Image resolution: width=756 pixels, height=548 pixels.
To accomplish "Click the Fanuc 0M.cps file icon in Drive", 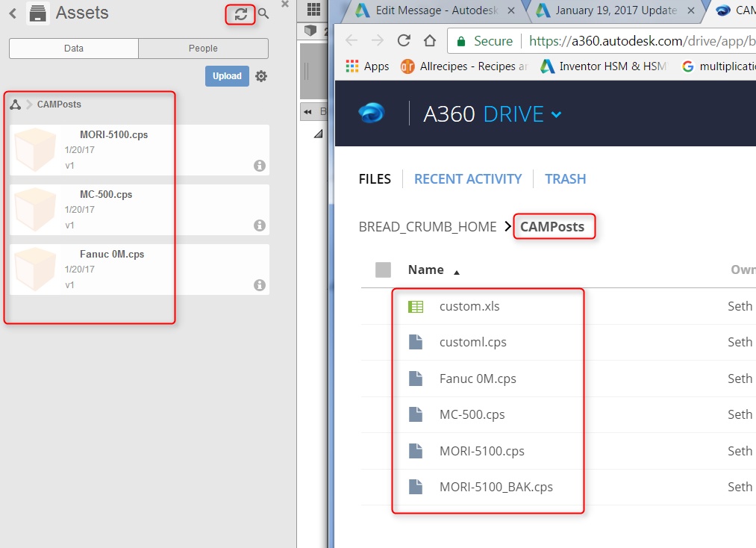I will 416,379.
